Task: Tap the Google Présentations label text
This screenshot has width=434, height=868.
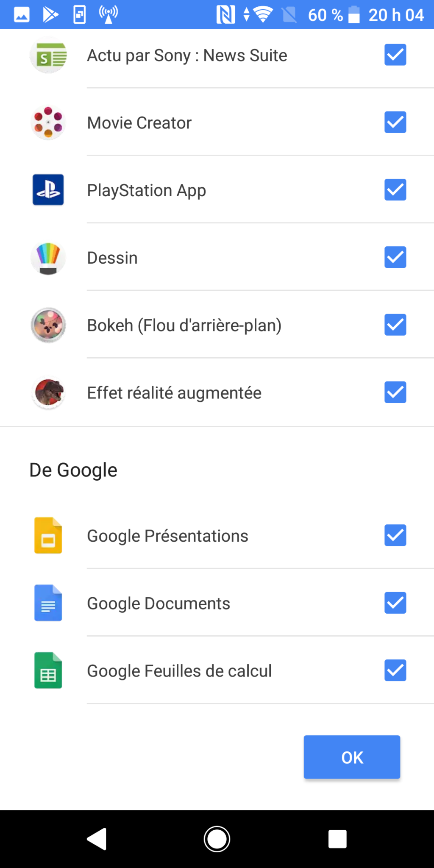Action: tap(167, 536)
